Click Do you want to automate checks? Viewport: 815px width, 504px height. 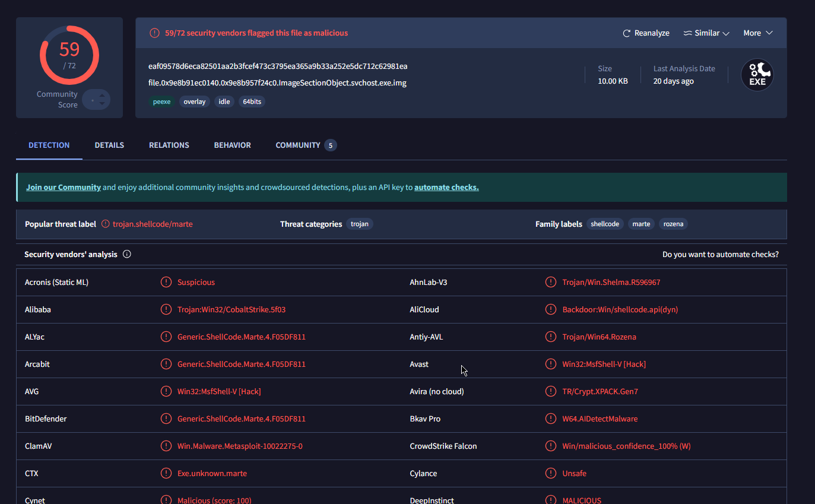click(x=721, y=255)
